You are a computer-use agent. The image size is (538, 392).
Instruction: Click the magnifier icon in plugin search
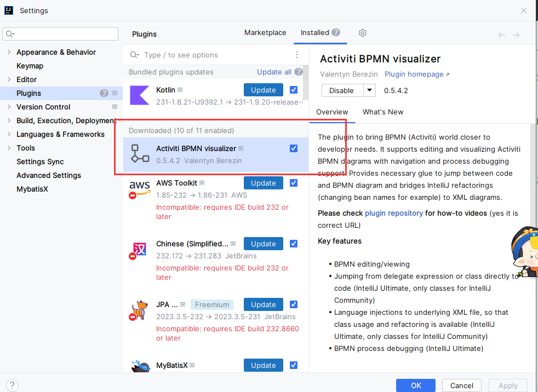click(134, 55)
